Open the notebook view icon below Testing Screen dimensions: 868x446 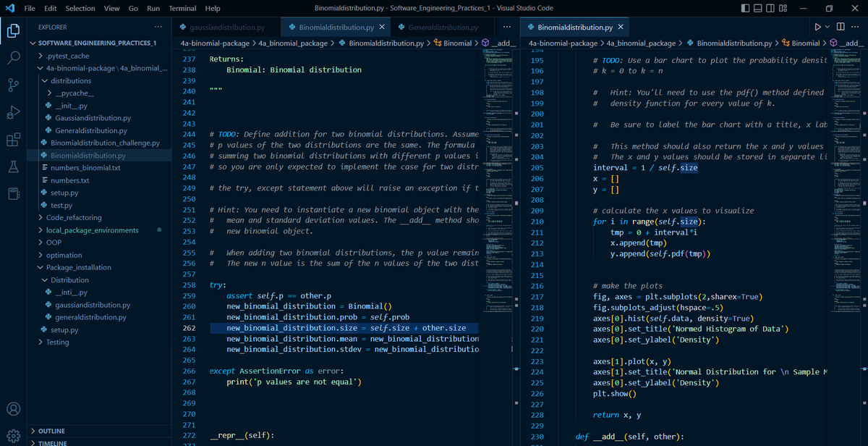(13, 193)
